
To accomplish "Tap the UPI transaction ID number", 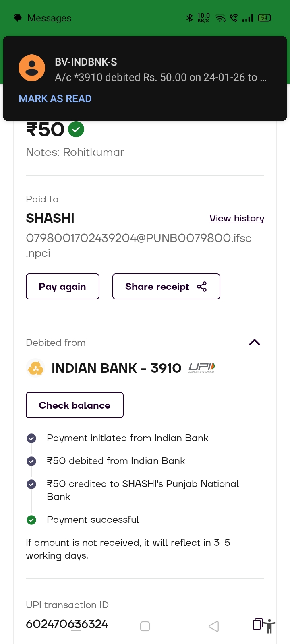I will click(x=67, y=624).
